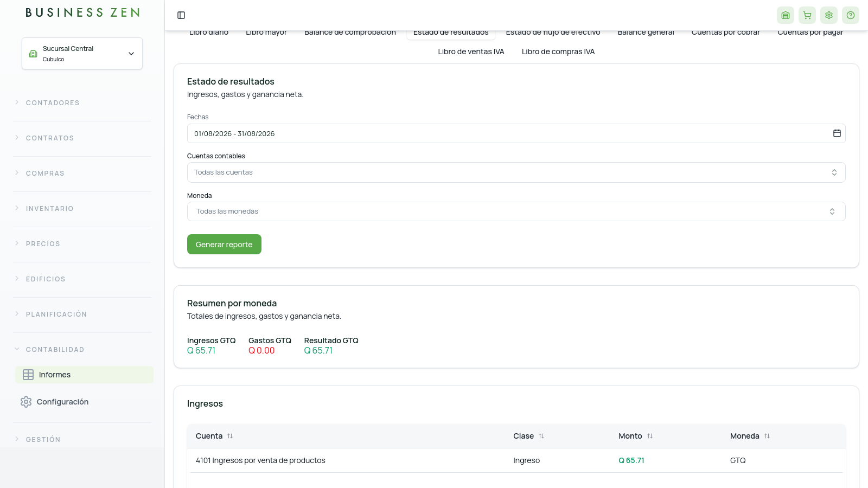Open the Sucursal Central branch selector
This screenshot has width=868, height=488.
[82, 53]
